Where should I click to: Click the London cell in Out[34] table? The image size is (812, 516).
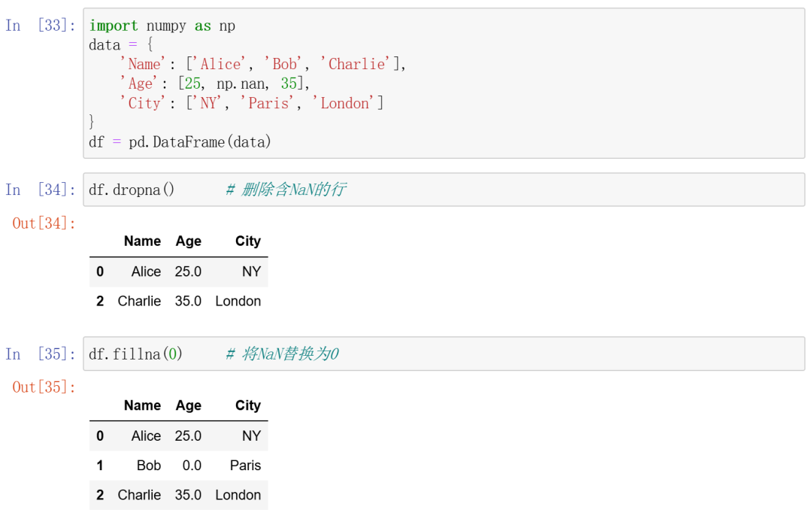click(x=238, y=301)
